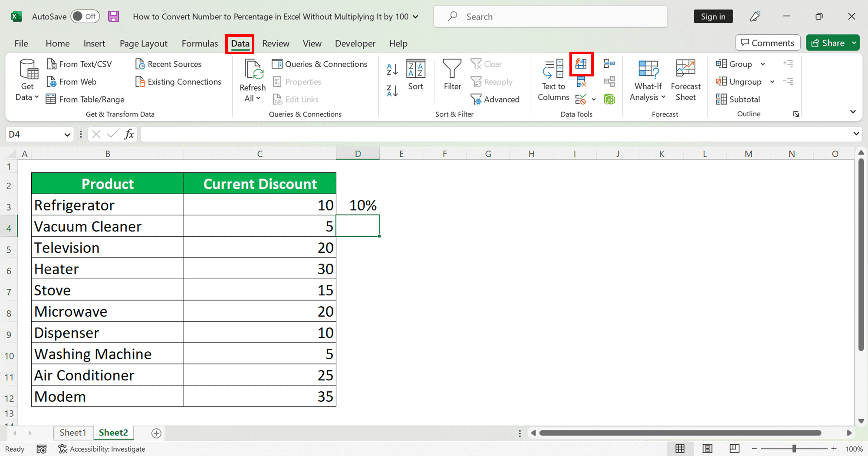Click From Web import
Viewport: 868px width, 456px height.
pyautogui.click(x=72, y=82)
